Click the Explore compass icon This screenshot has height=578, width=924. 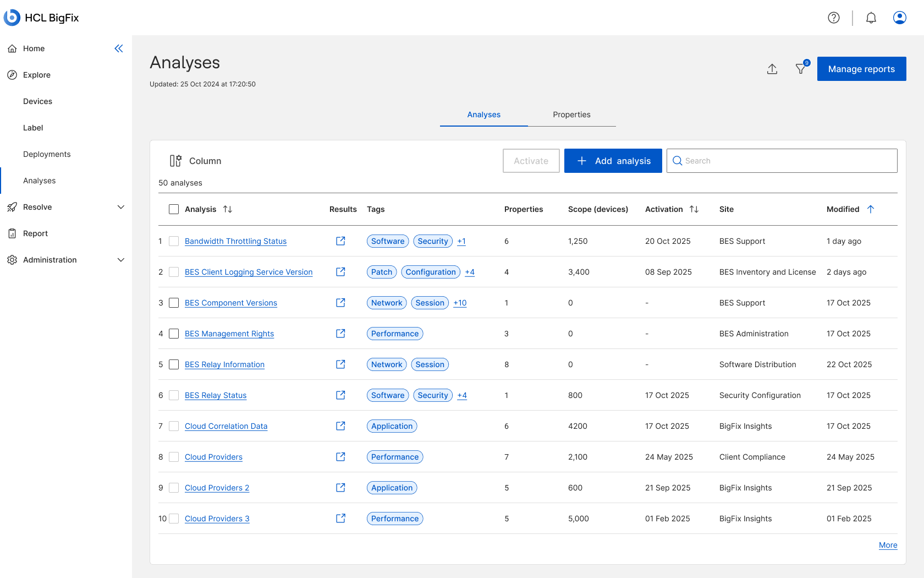tap(12, 75)
